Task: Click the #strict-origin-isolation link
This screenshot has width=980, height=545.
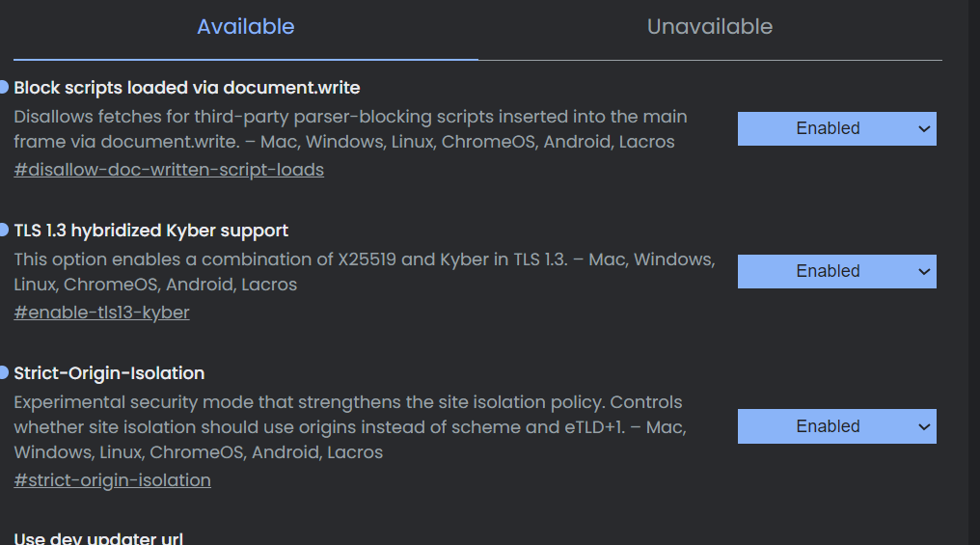Action: pyautogui.click(x=112, y=480)
